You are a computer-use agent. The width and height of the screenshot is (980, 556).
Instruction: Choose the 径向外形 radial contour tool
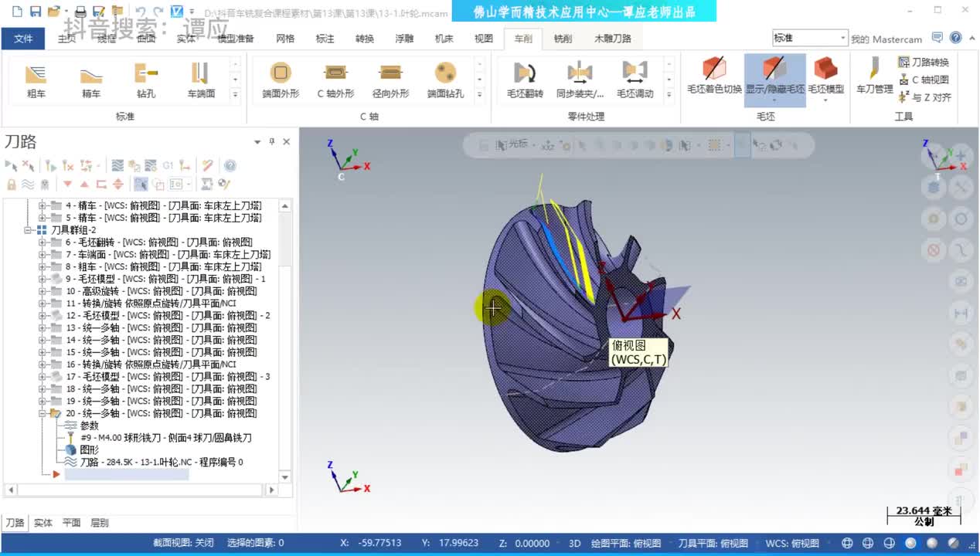tap(390, 80)
